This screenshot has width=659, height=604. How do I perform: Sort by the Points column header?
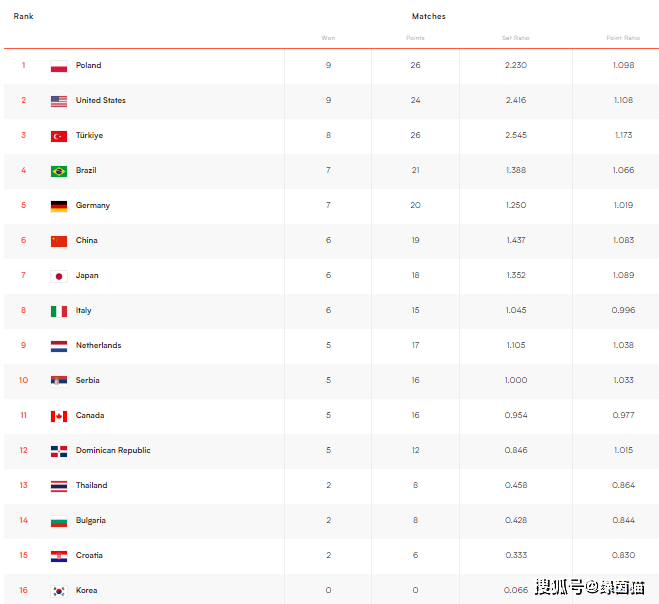tap(415, 38)
